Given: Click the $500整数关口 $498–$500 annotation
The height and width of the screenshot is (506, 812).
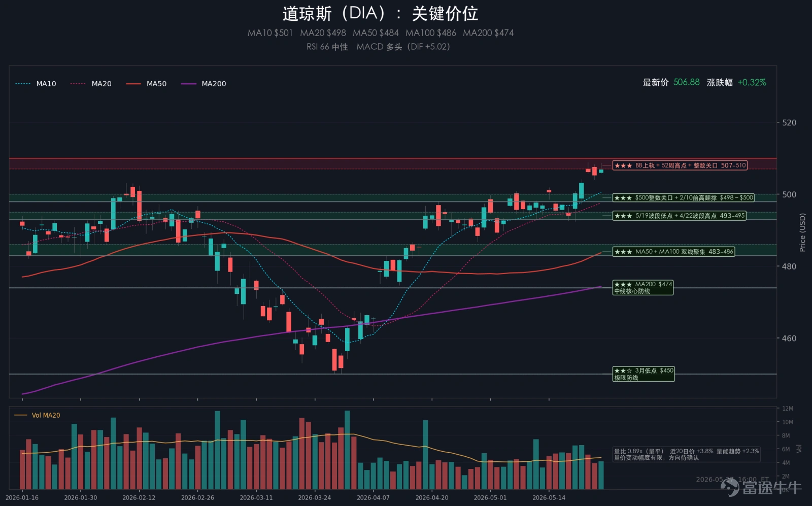Looking at the screenshot, I should tap(683, 198).
